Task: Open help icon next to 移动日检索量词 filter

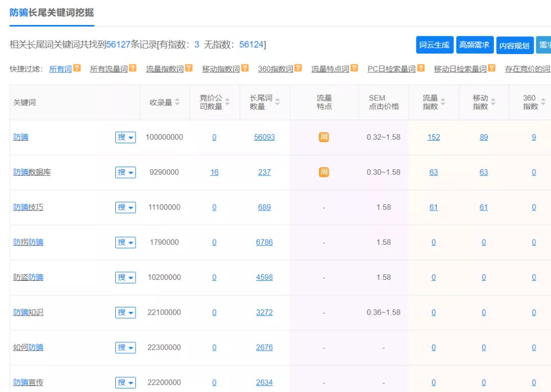Action: pyautogui.click(x=492, y=68)
